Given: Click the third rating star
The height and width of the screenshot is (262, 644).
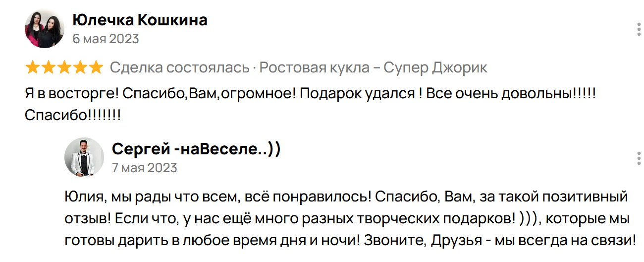Looking at the screenshot, I should pyautogui.click(x=64, y=67).
